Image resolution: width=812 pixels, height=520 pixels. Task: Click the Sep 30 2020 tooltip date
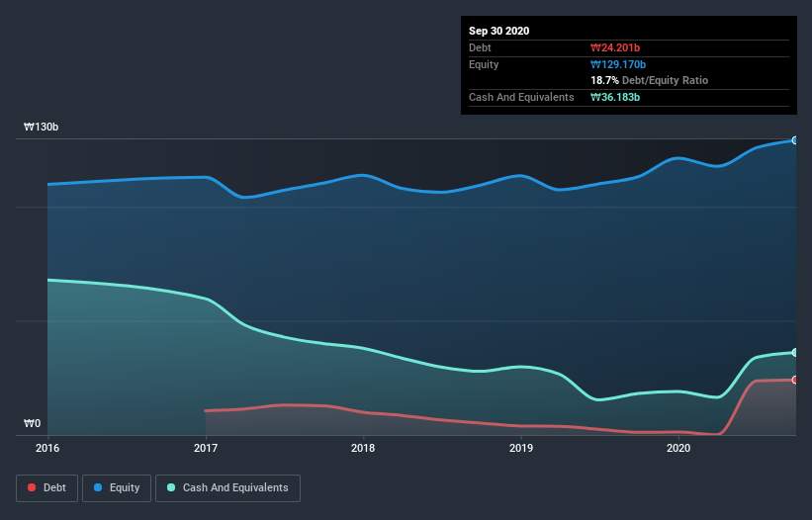click(498, 31)
